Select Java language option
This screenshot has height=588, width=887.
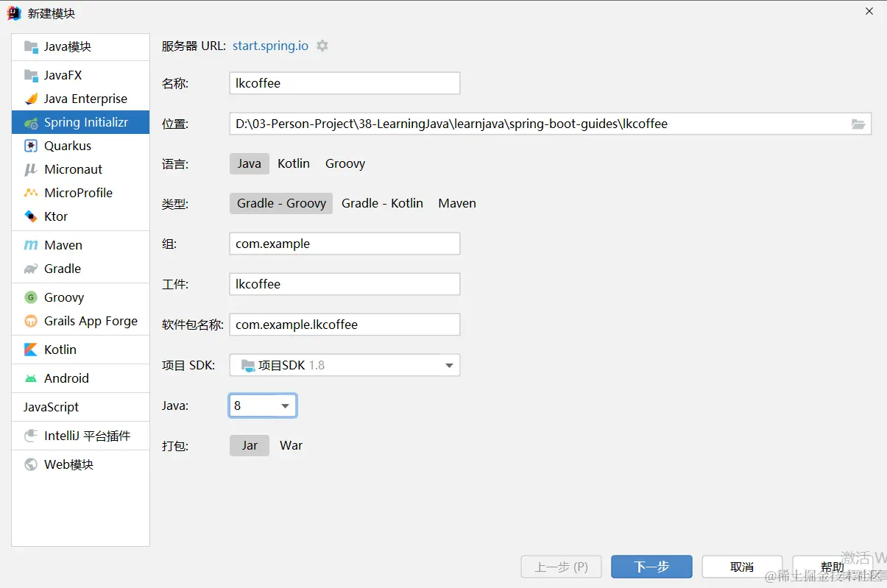click(250, 163)
